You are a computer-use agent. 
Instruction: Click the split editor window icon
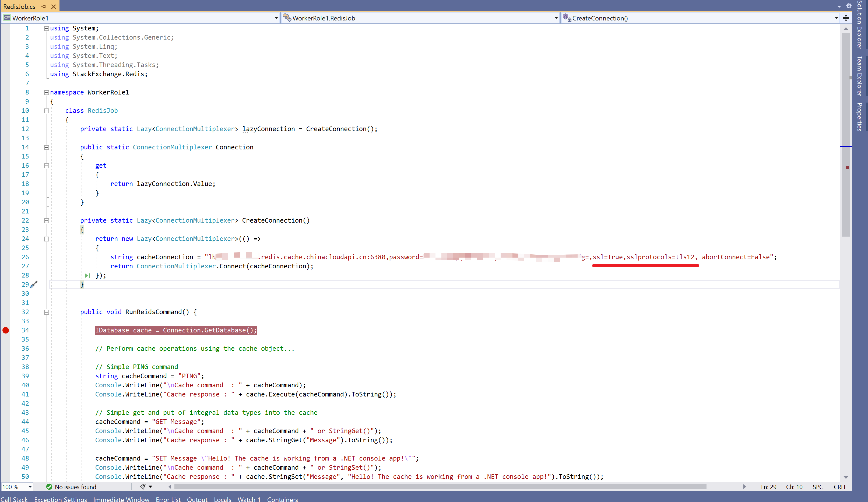click(846, 18)
